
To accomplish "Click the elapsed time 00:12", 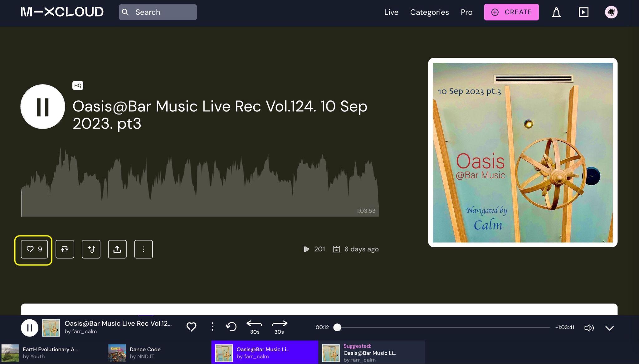I will pos(322,328).
